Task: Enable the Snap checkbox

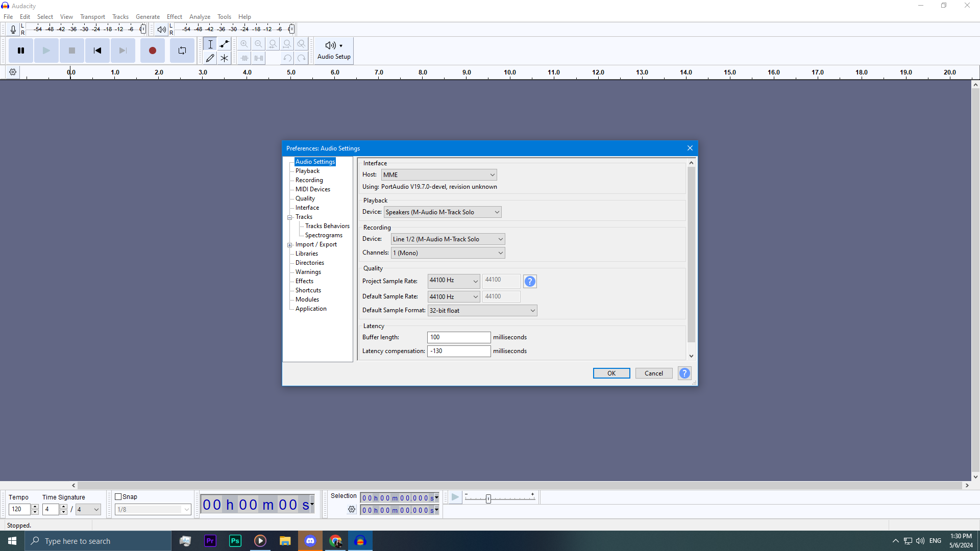Action: tap(118, 497)
